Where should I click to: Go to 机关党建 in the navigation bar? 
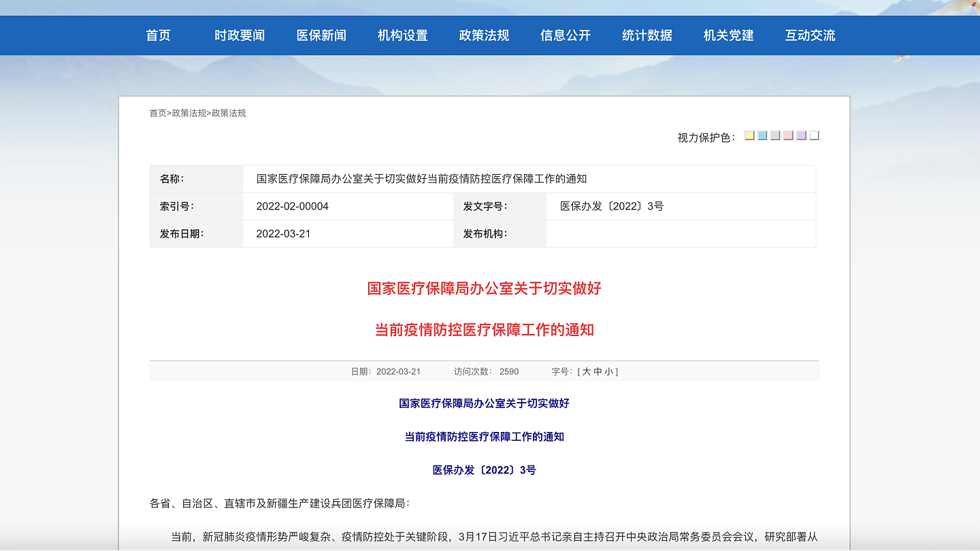(x=729, y=35)
